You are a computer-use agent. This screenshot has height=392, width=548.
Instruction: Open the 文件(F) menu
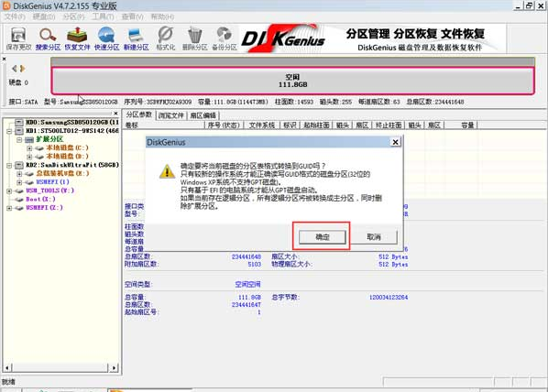click(x=15, y=16)
